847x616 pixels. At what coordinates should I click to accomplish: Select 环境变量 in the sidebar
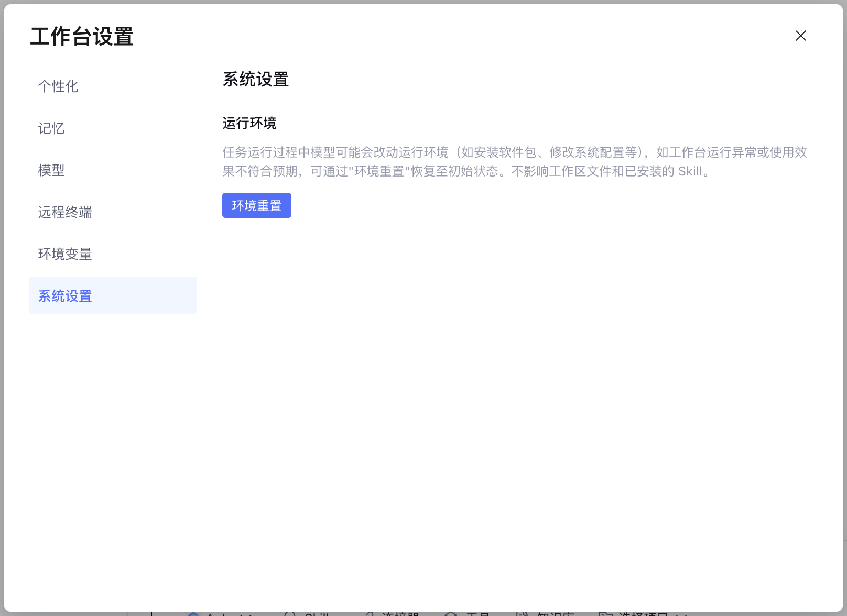click(113, 254)
